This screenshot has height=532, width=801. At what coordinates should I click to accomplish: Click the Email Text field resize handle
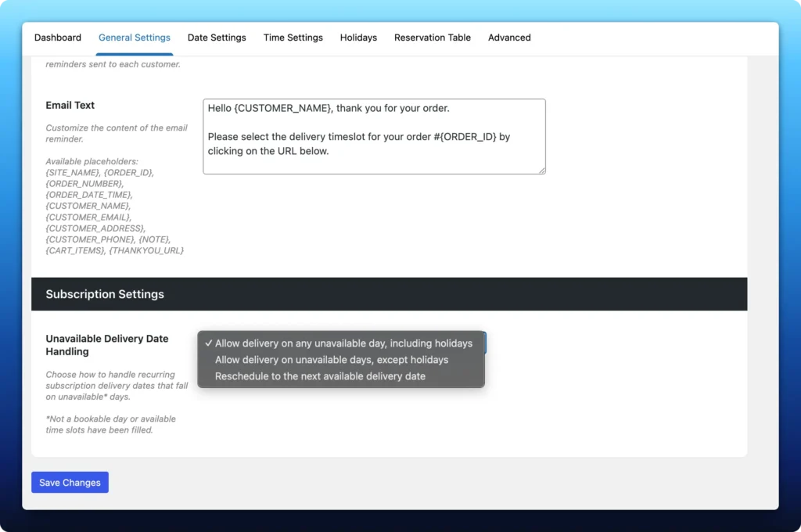tap(543, 171)
